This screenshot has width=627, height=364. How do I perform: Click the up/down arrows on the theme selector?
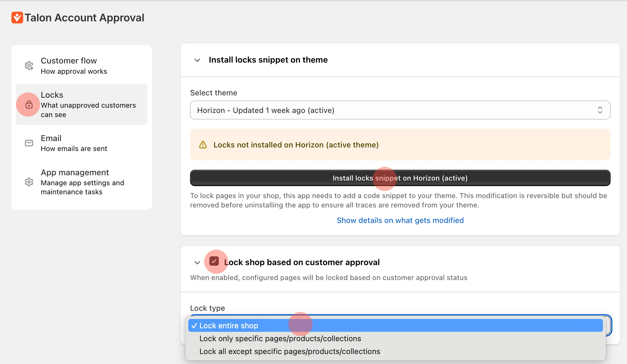(600, 110)
